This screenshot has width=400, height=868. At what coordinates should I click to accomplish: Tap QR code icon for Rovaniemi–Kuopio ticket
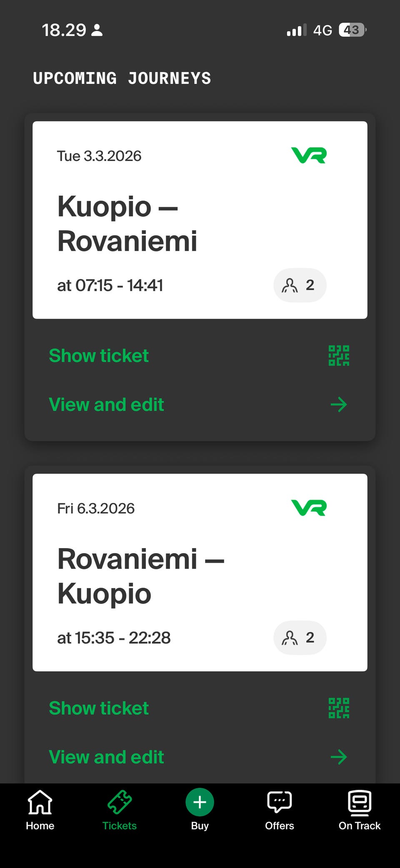(339, 708)
